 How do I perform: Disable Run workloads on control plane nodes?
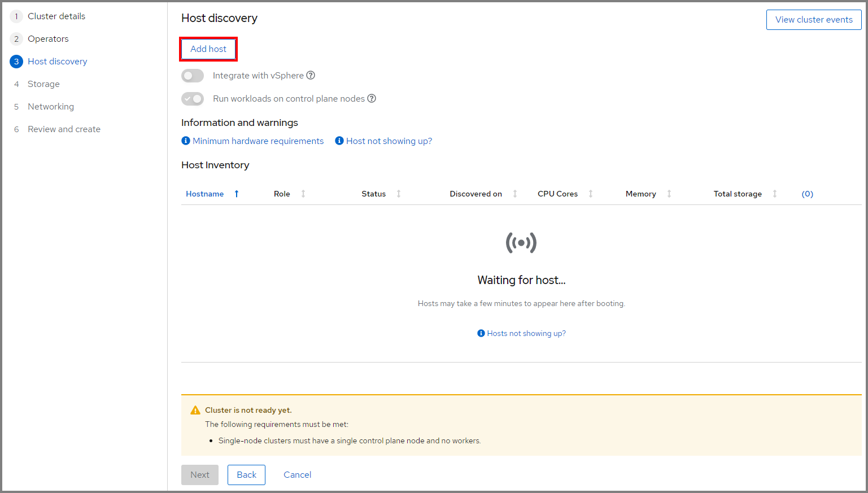pyautogui.click(x=193, y=98)
